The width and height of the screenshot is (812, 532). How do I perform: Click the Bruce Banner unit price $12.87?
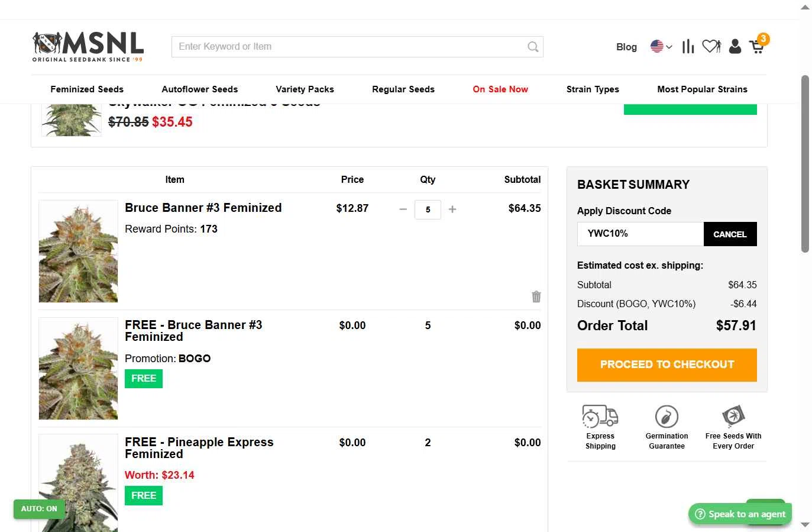[x=352, y=208]
